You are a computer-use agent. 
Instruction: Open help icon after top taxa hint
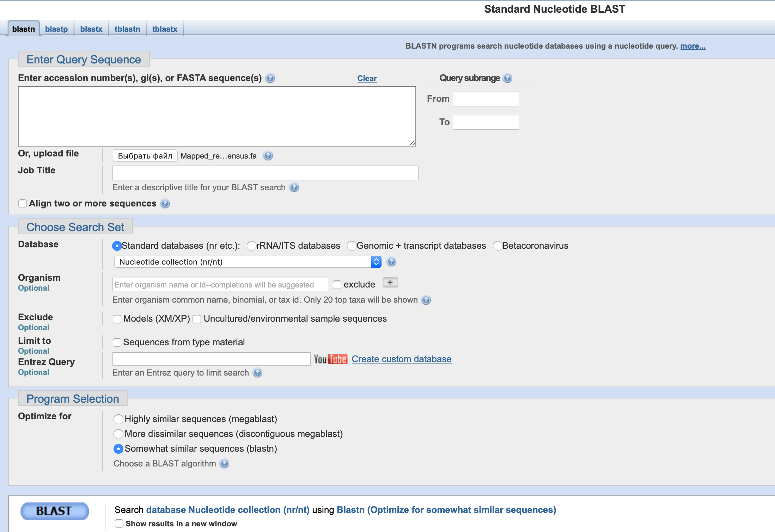click(x=426, y=300)
